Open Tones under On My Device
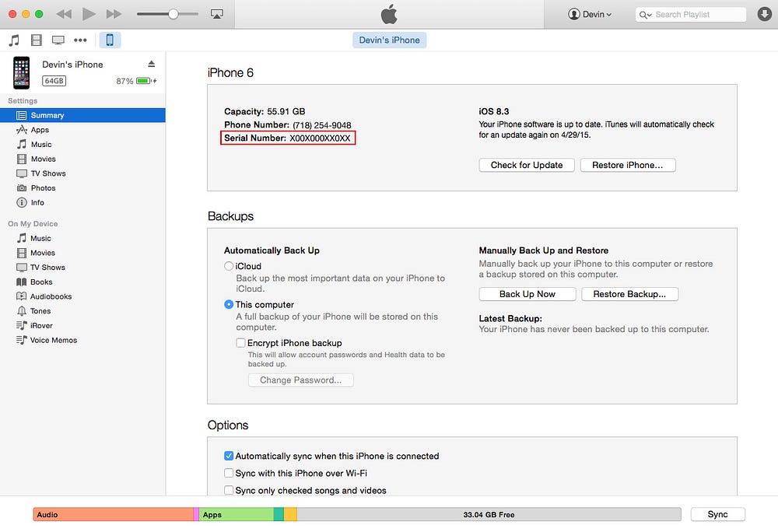The image size is (778, 532). (82, 311)
